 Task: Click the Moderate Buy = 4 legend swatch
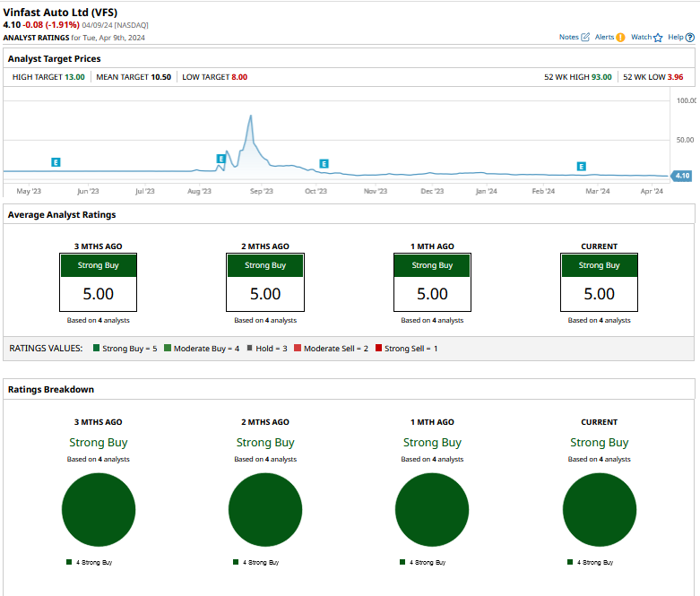168,348
